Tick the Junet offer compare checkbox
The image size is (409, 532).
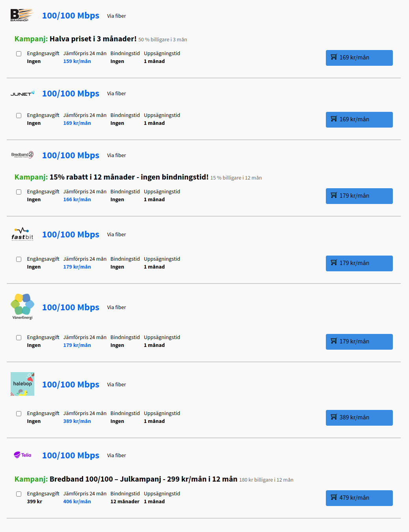pyautogui.click(x=19, y=115)
